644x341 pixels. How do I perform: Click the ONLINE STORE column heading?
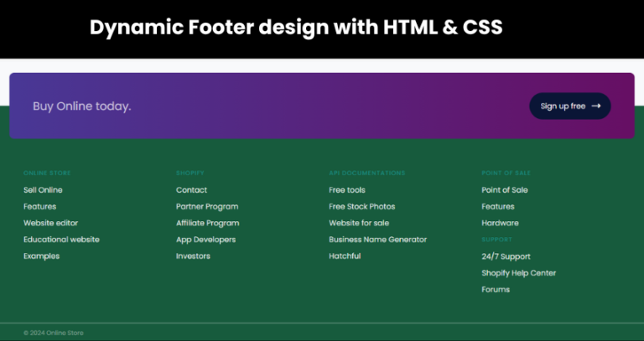47,173
